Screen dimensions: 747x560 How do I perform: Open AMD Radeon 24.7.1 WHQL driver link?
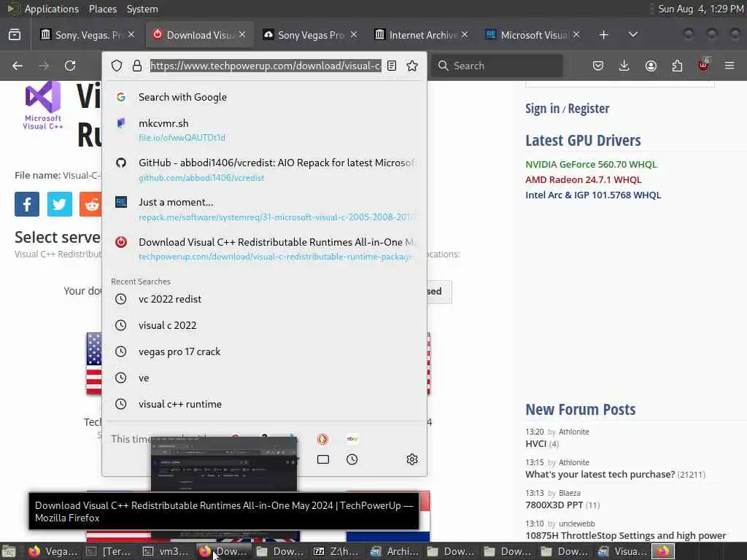pyautogui.click(x=583, y=179)
